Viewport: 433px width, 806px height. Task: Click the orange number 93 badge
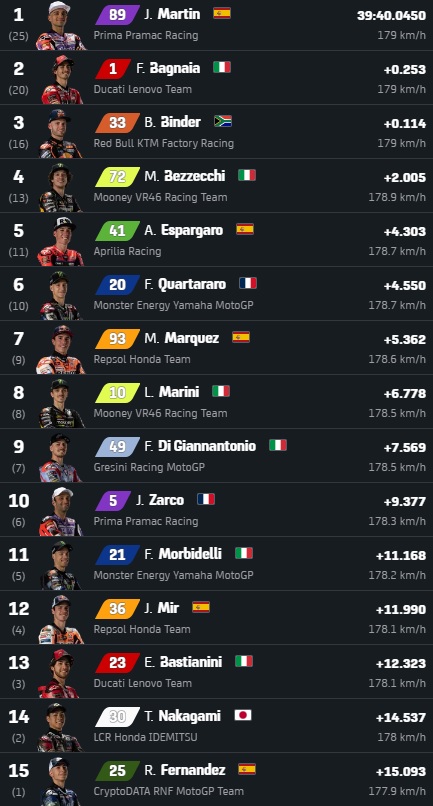[117, 339]
